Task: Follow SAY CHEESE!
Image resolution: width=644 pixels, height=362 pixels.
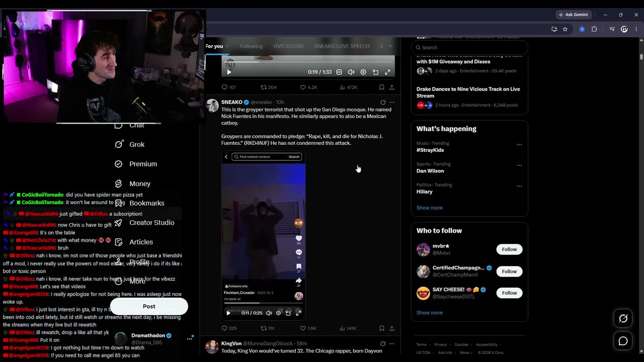Action: click(509, 293)
